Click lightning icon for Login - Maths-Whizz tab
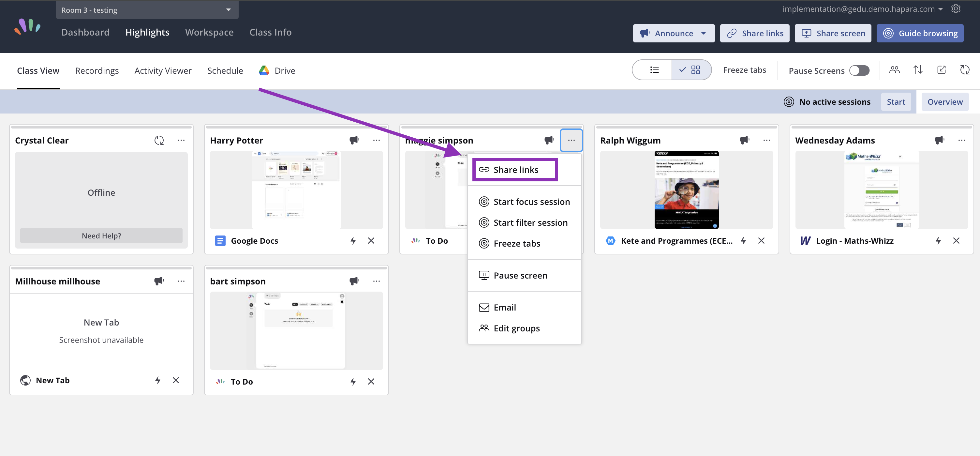 tap(938, 241)
